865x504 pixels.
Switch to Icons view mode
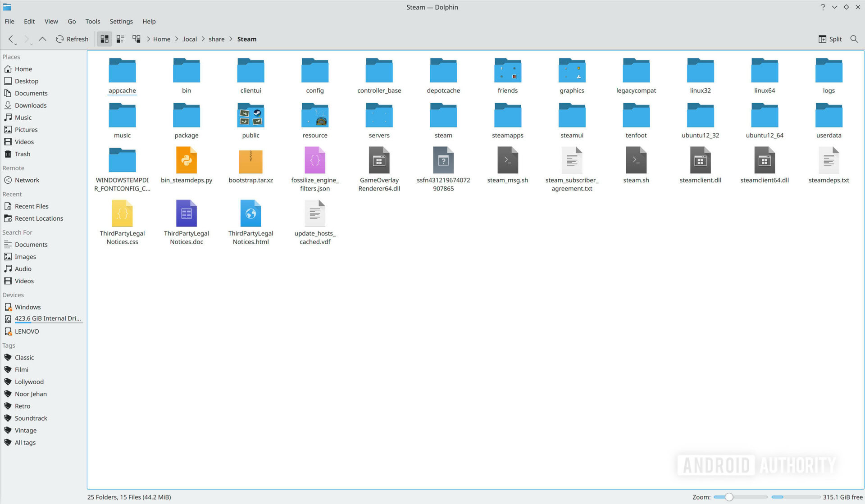coord(105,39)
